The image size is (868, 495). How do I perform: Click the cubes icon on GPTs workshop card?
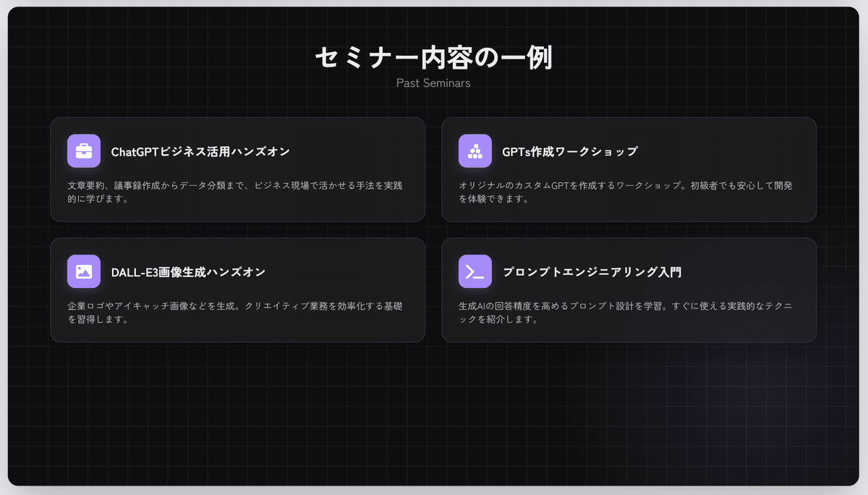(475, 151)
